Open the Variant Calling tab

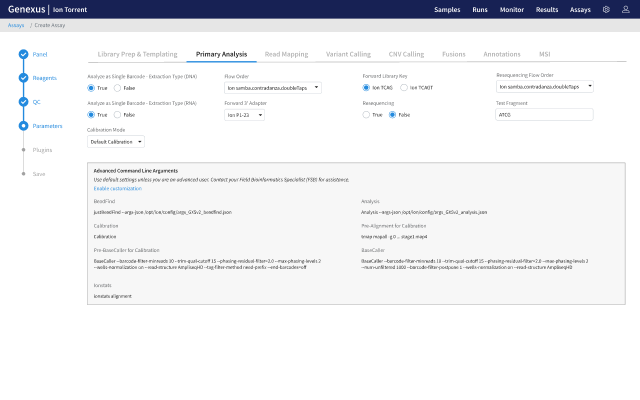pos(348,54)
